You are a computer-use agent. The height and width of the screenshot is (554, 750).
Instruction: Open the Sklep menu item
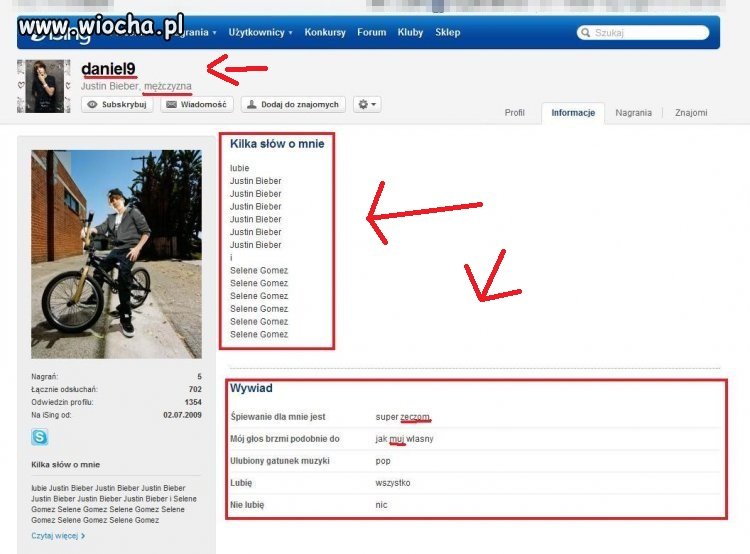coord(448,33)
